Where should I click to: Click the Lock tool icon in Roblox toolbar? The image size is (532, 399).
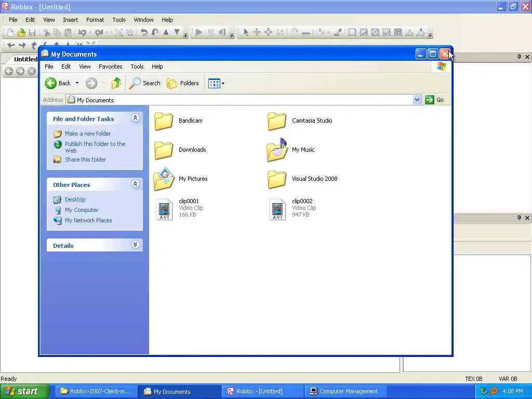[x=295, y=33]
